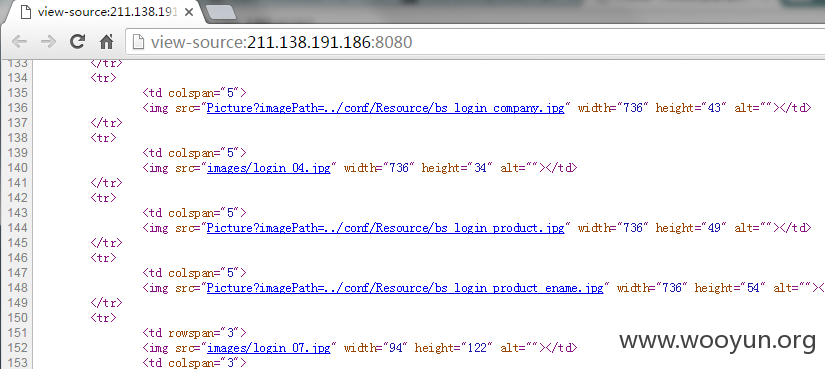Screen dimensions: 825x369
Task: Go back with the browser back arrow
Action: pos(19,42)
